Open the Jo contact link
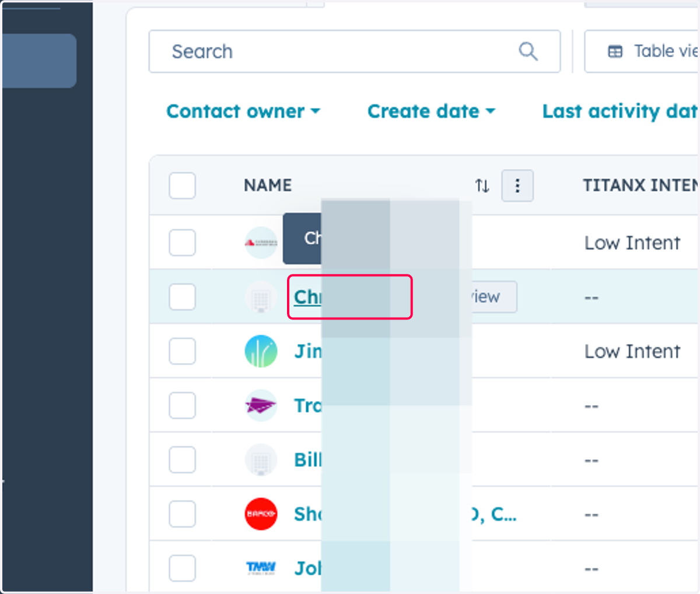The height and width of the screenshot is (594, 700). (x=308, y=568)
